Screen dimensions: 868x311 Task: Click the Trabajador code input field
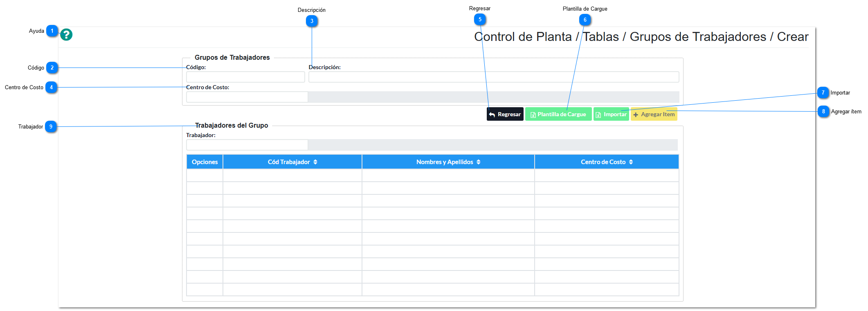click(247, 145)
